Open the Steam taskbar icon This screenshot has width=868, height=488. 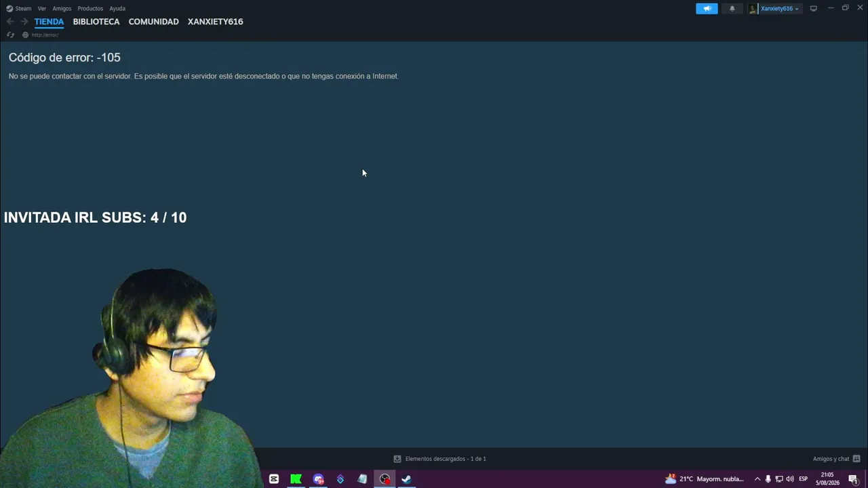point(406,479)
